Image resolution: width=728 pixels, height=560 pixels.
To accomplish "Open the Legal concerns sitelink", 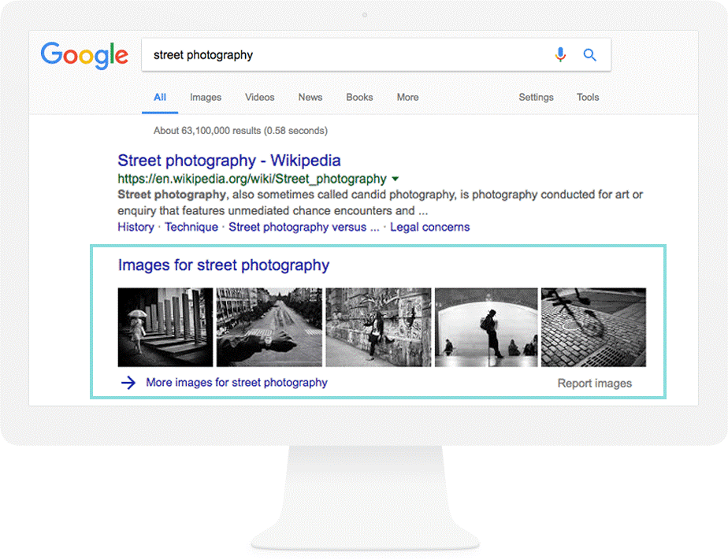I will [x=430, y=228].
